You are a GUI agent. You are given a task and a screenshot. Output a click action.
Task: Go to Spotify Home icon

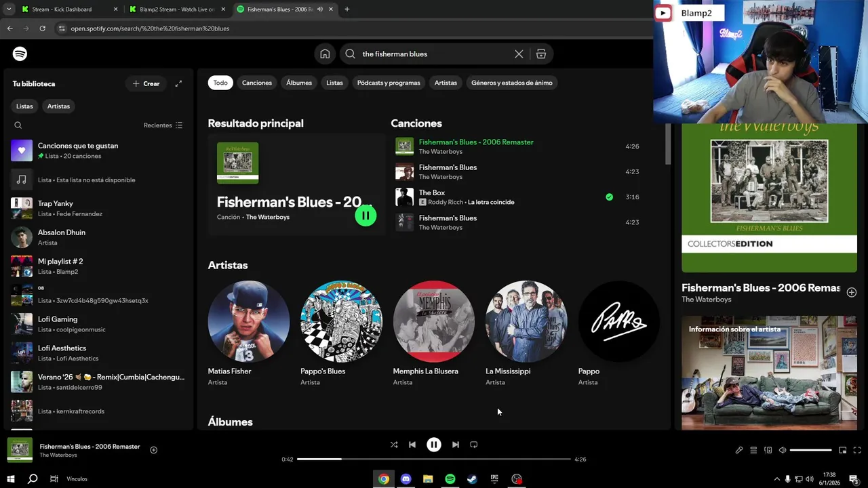click(325, 54)
